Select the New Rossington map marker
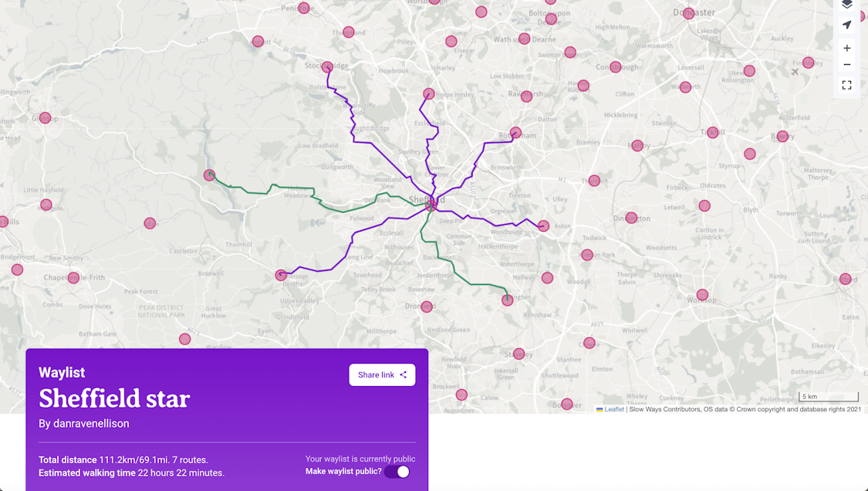Viewport: 868px width, 491px height. coord(749,71)
